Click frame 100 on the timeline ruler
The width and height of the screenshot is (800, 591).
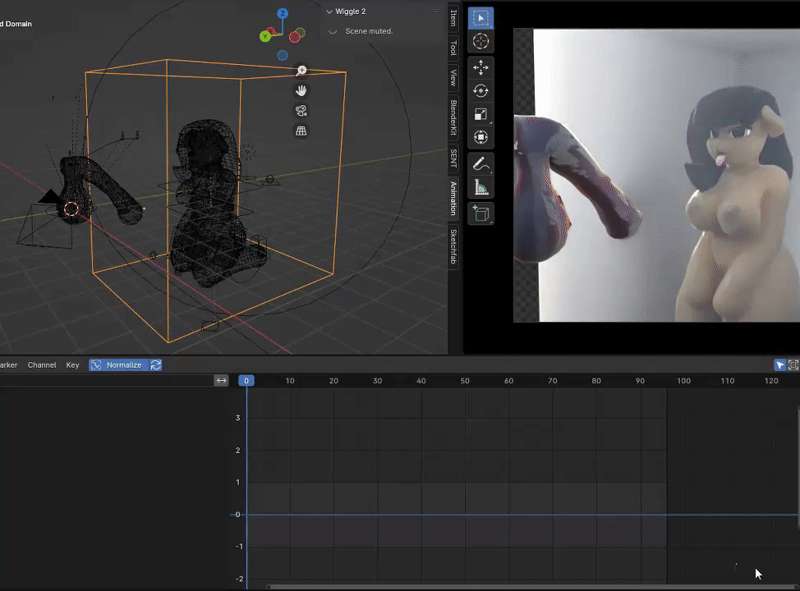click(684, 381)
